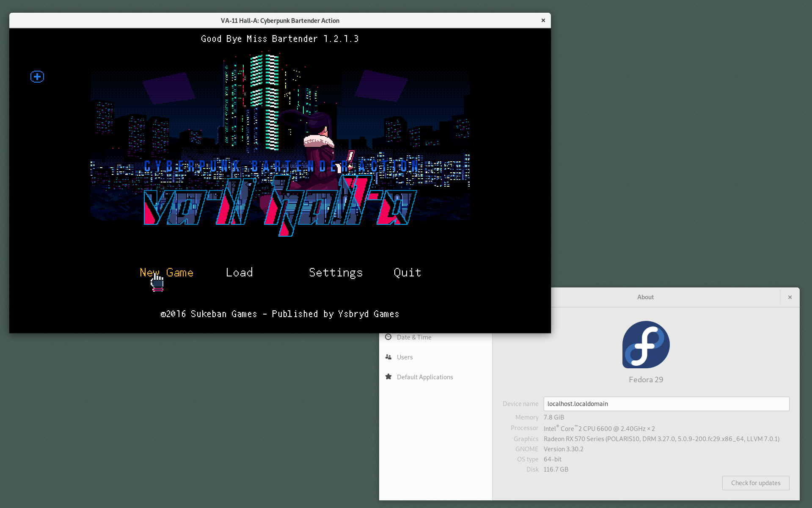Click the Users people icon

388,357
